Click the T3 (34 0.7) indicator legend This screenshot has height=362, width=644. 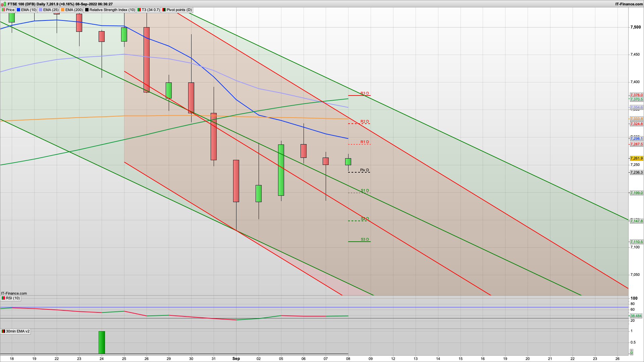pos(149,10)
